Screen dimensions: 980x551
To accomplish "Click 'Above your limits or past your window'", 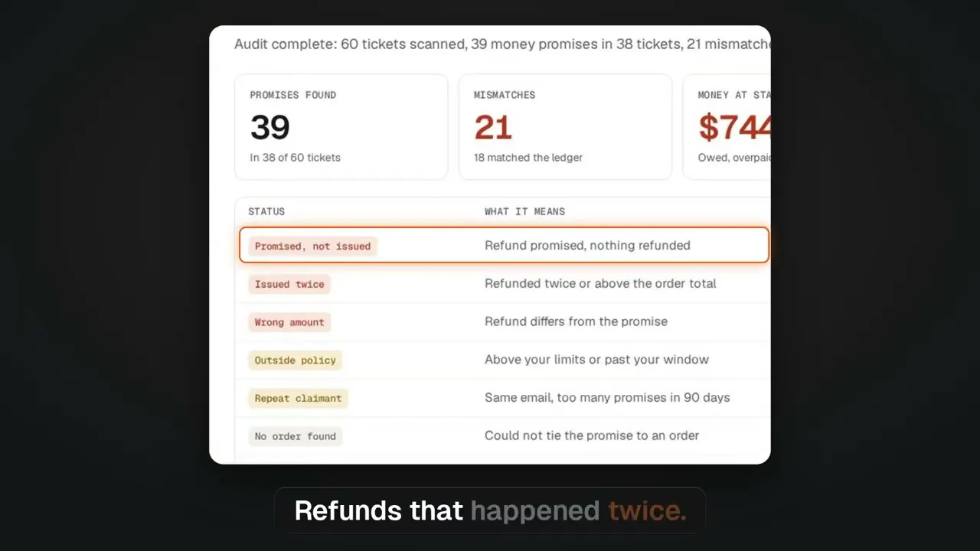I will [596, 360].
